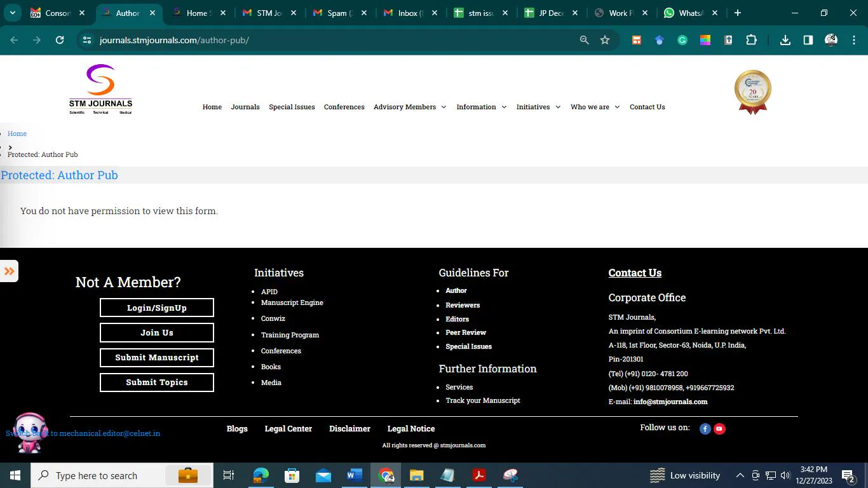Open Microsoft Word from the taskbar
The image size is (868, 488).
(x=354, y=475)
